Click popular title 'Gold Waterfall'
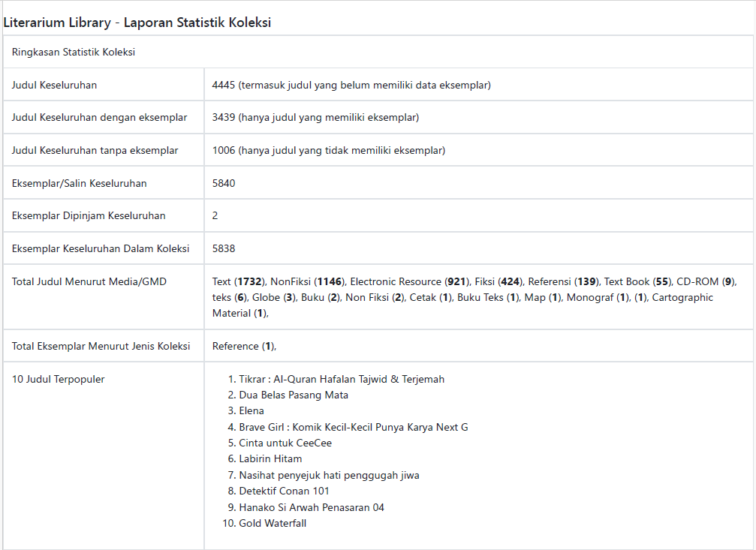The width and height of the screenshot is (756, 550). [273, 523]
